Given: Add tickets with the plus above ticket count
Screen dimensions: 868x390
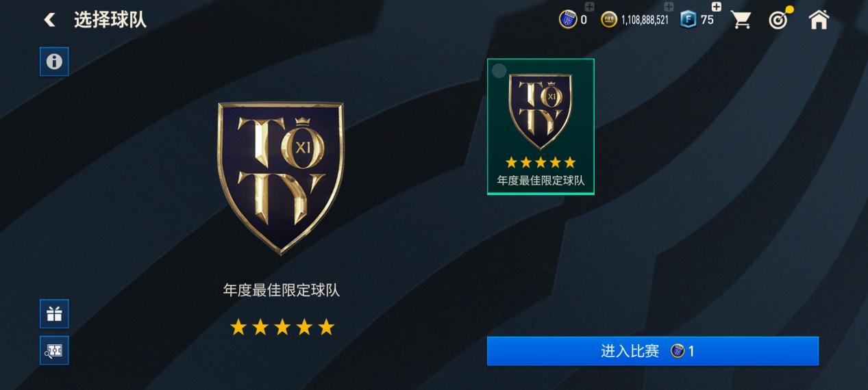Looking at the screenshot, I should tap(589, 7).
